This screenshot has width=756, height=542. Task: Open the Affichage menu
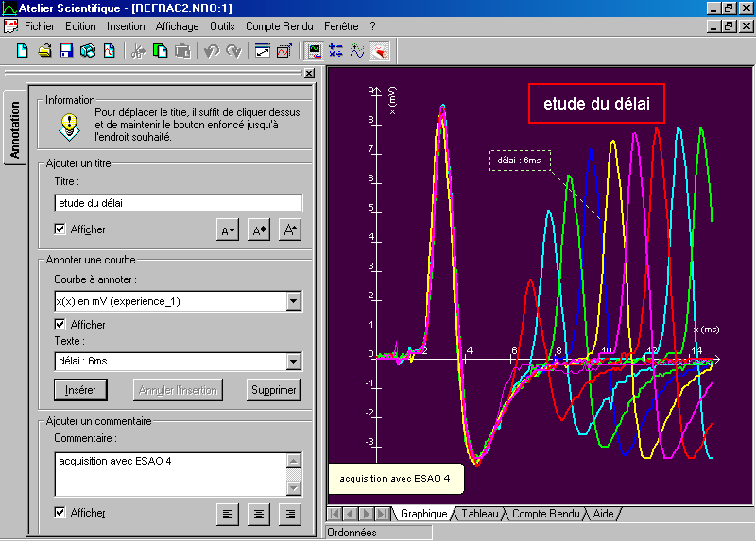click(x=177, y=26)
